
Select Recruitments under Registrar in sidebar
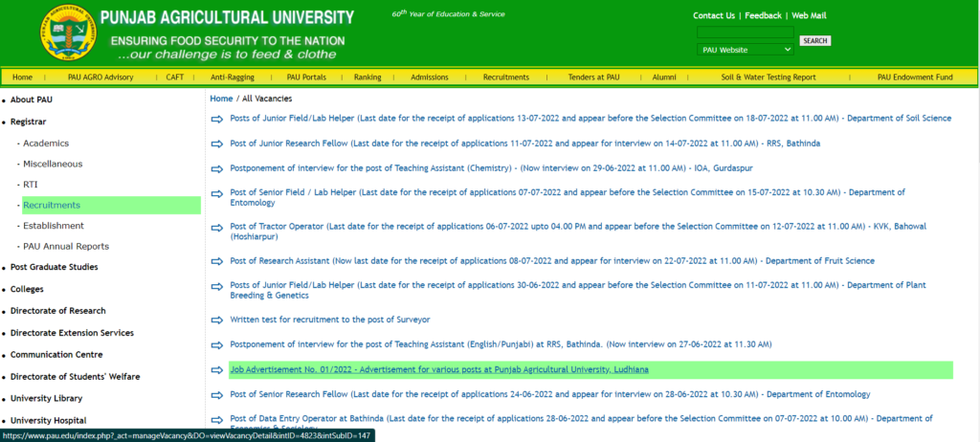click(52, 205)
